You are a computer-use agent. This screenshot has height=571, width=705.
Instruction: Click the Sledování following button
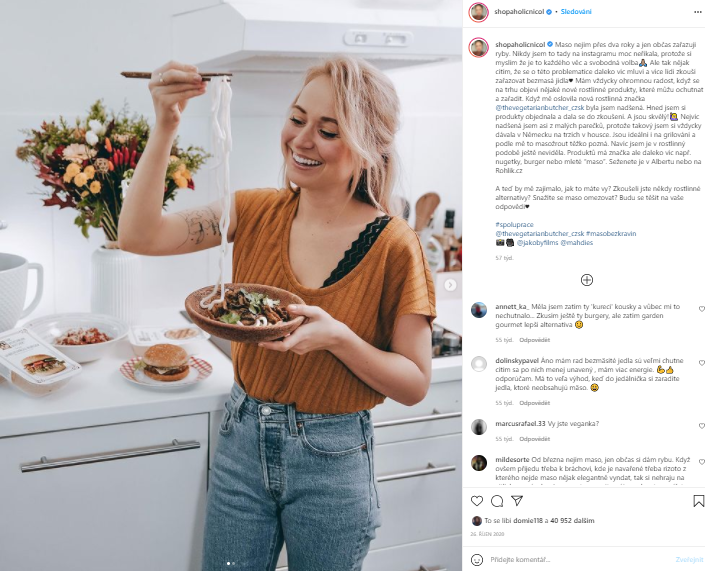pyautogui.click(x=576, y=12)
